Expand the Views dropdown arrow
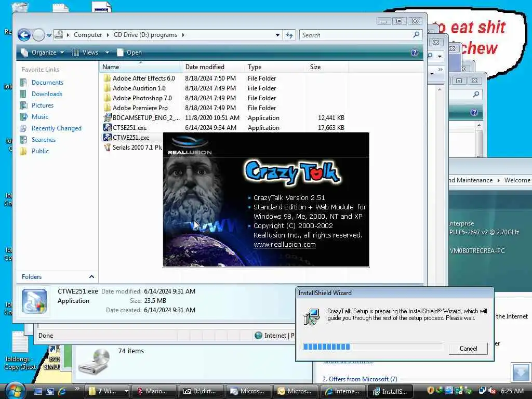This screenshot has height=399, width=532. point(107,52)
